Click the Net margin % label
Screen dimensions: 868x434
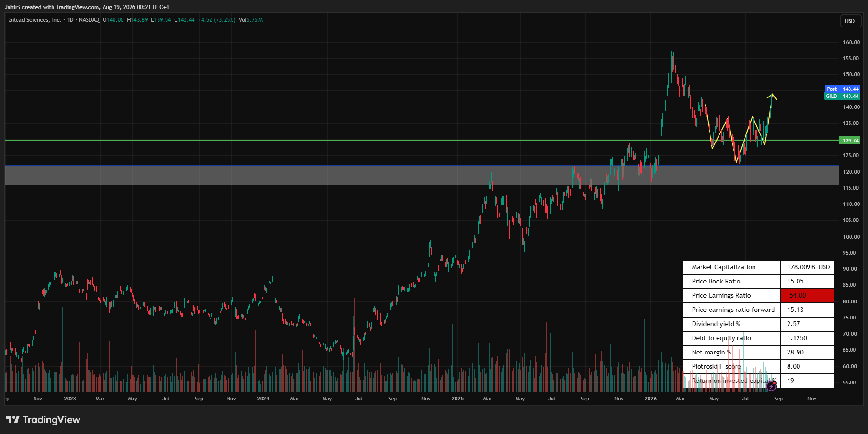click(x=711, y=352)
